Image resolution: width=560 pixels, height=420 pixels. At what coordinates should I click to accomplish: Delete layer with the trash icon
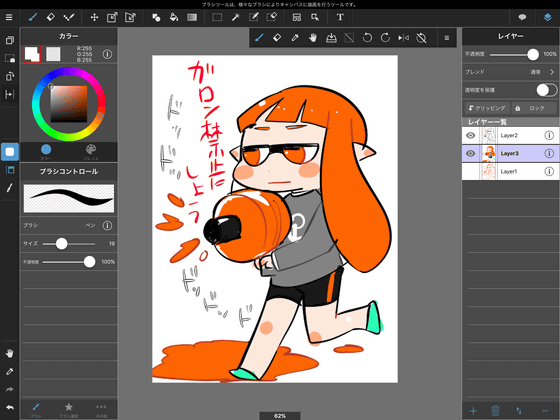tap(495, 411)
